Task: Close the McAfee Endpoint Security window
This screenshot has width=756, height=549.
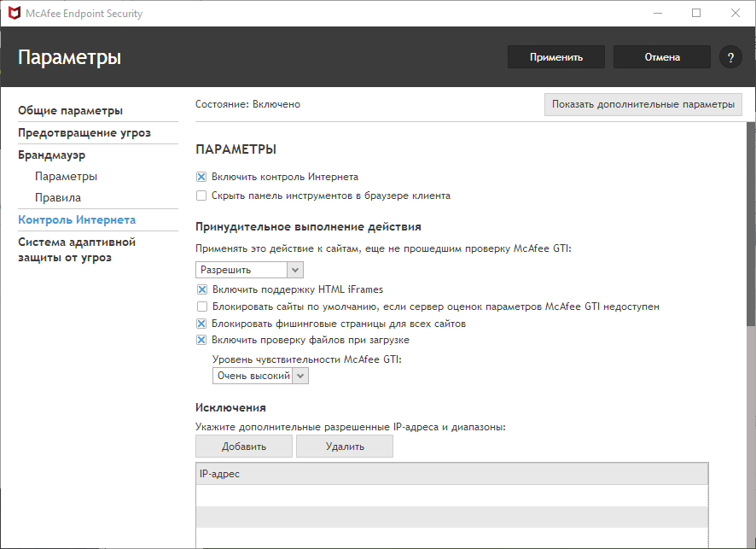Action: 736,13
